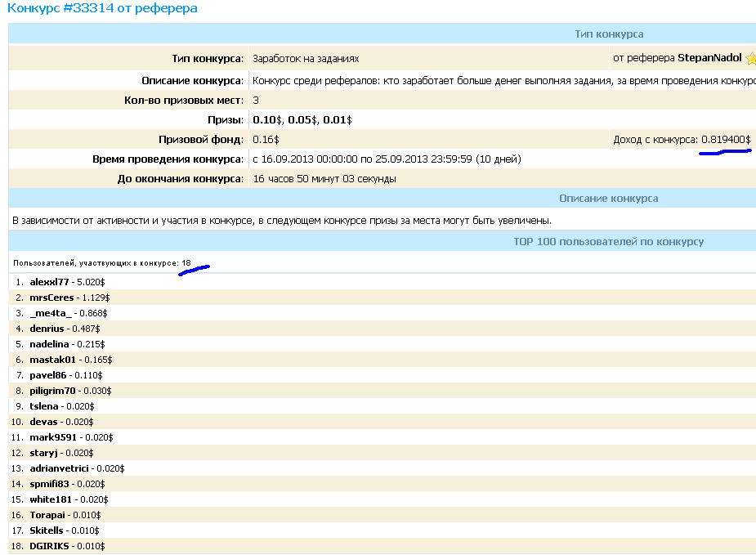Image resolution: width=756 pixels, height=555 pixels.
Task: Select label 'Время проведения конкурса:'
Action: 168,159
